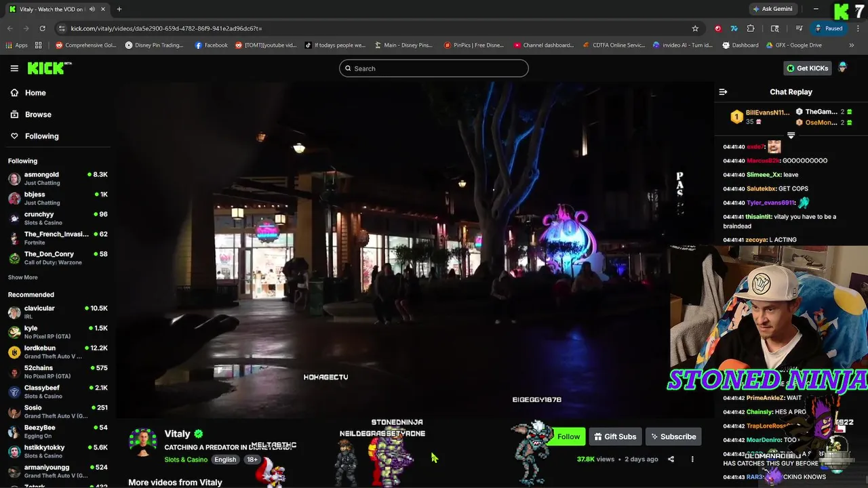Open The_French_Invasi... channel
868x488 pixels.
click(58, 238)
